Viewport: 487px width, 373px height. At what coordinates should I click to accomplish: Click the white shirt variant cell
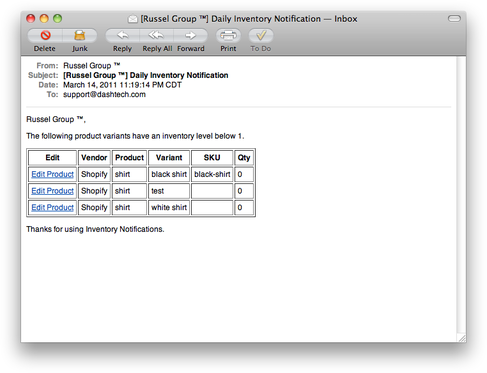pos(169,207)
